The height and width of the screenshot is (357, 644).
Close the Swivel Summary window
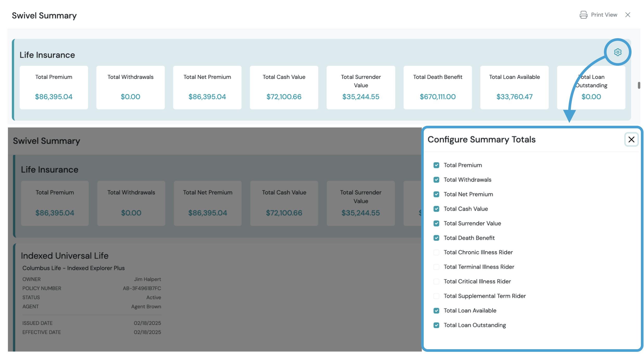pyautogui.click(x=628, y=15)
